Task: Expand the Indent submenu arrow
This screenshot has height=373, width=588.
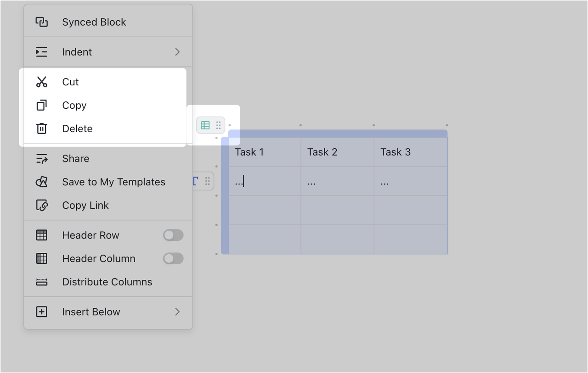Action: tap(177, 52)
